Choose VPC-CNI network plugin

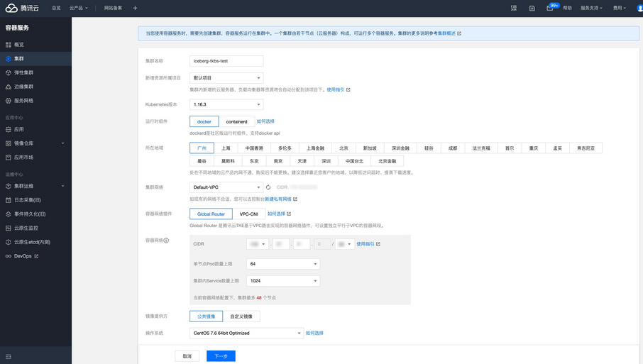click(x=248, y=214)
